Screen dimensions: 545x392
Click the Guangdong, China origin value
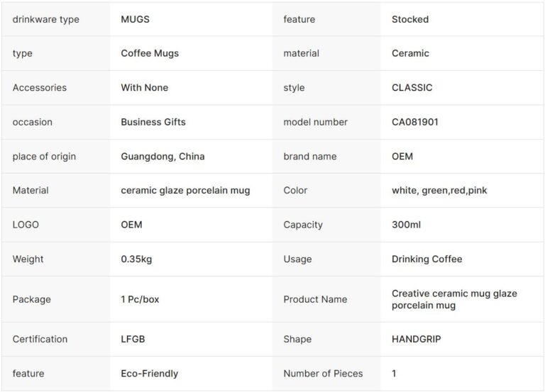tap(163, 156)
